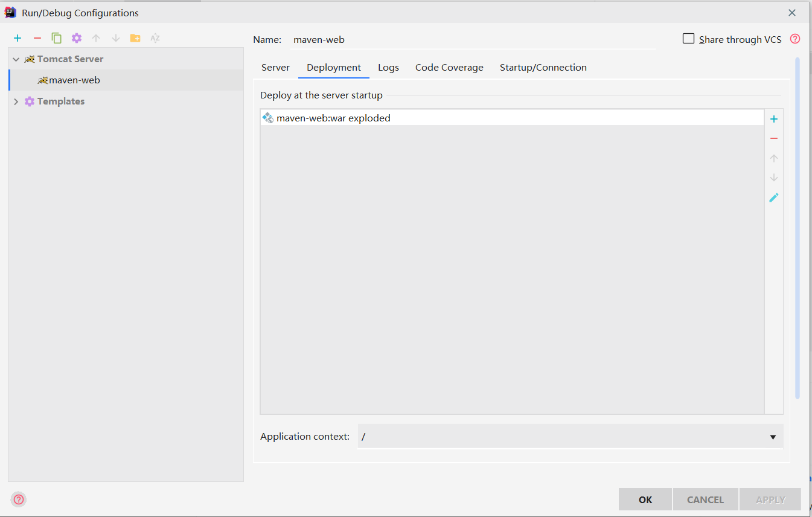Click the Name input field
This screenshot has width=812, height=517.
pos(472,40)
